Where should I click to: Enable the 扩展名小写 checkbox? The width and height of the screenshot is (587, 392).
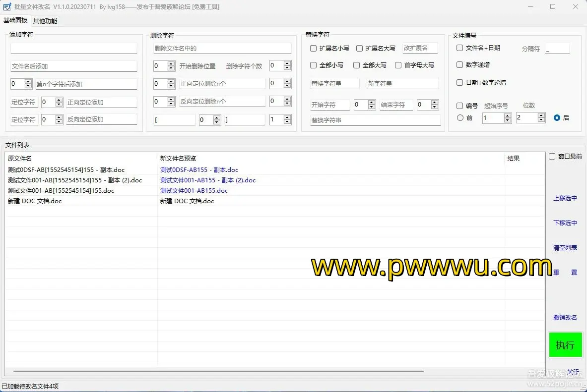tap(314, 49)
